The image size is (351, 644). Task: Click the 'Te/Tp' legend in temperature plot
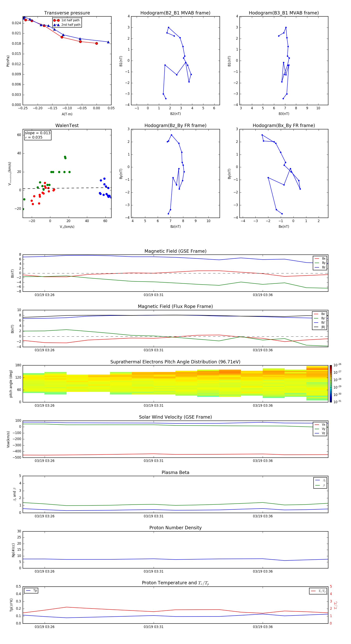(318, 591)
